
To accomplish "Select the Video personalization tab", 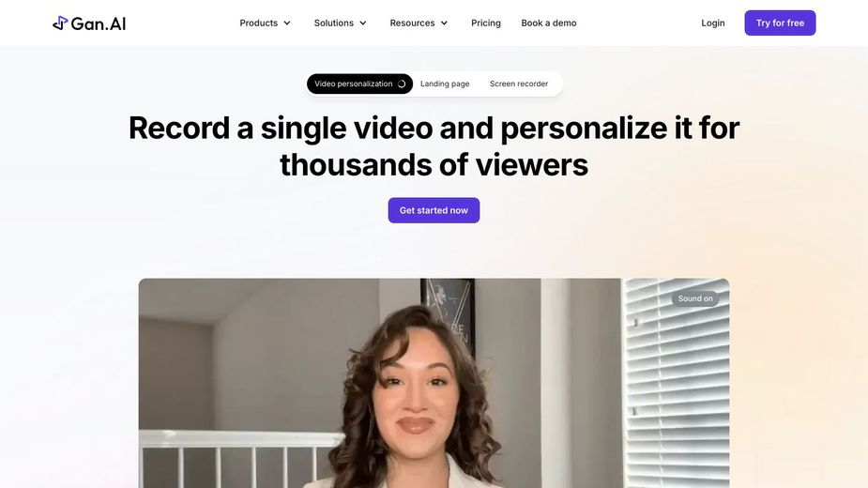I will (x=359, y=84).
